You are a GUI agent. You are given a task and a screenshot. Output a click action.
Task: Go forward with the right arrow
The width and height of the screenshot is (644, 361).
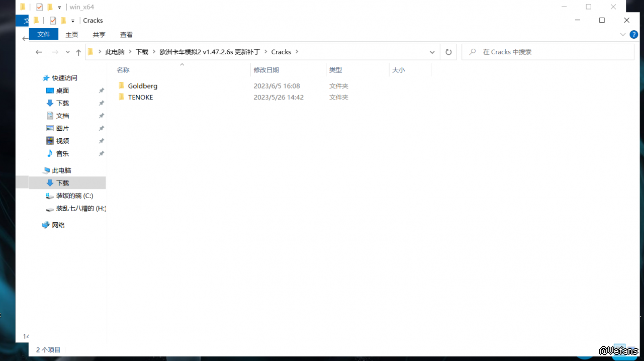(55, 52)
